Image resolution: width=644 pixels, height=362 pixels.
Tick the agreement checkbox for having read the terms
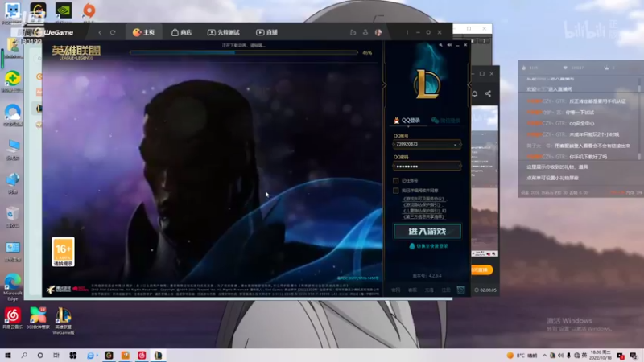(395, 191)
